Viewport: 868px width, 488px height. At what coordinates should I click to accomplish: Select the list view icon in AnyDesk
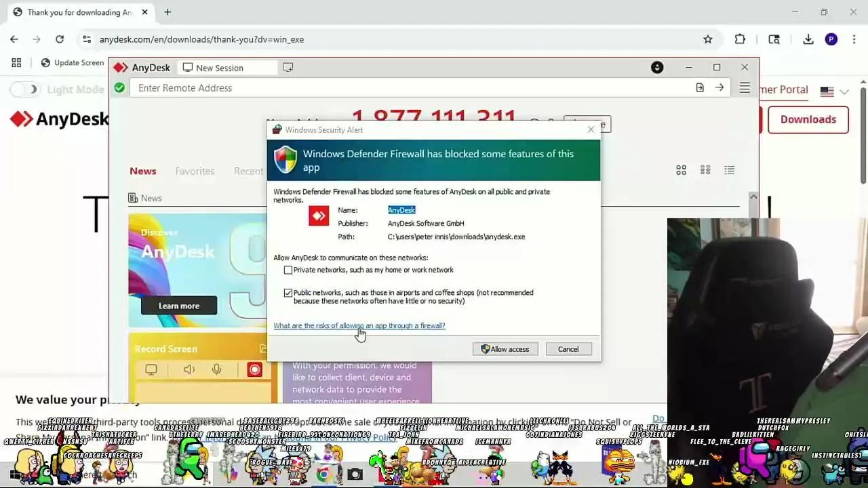point(730,170)
